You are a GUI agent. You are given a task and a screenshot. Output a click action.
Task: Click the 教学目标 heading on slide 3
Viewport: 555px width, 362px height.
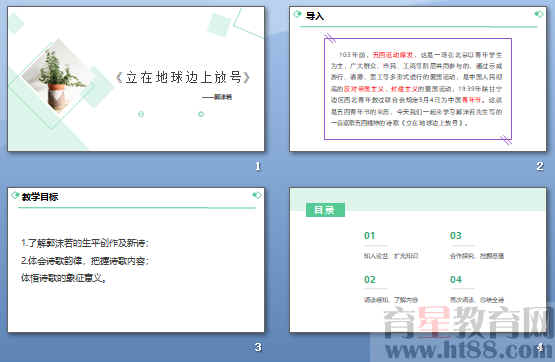40,197
